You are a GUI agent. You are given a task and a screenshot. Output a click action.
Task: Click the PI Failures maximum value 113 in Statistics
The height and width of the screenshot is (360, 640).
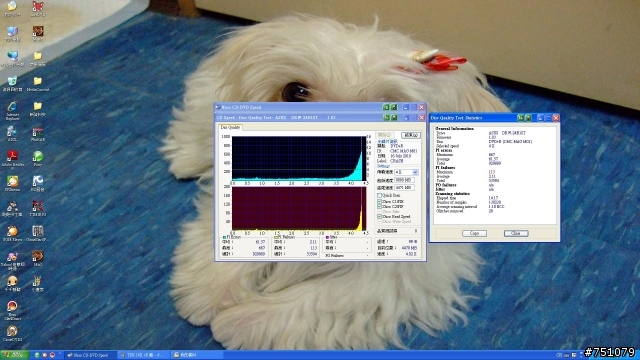[491, 172]
